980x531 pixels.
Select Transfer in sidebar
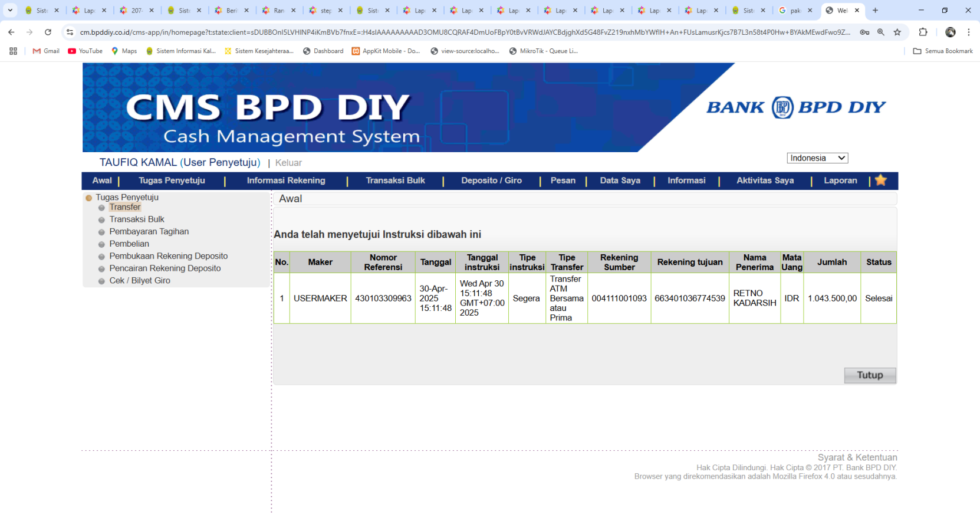click(125, 207)
